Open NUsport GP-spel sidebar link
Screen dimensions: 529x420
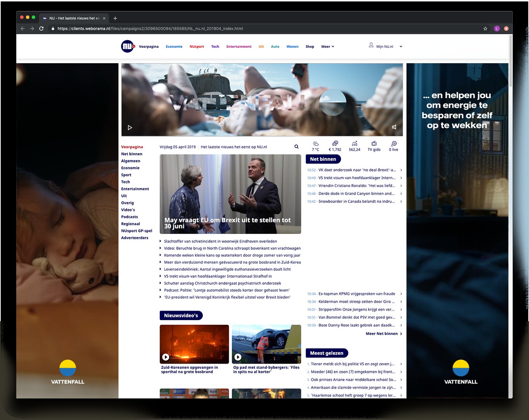137,231
